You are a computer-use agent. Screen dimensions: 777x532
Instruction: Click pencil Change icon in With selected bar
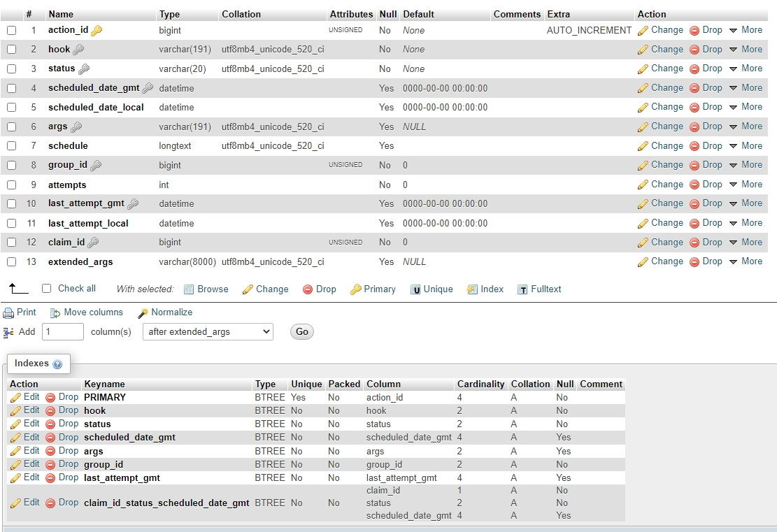[x=248, y=290]
